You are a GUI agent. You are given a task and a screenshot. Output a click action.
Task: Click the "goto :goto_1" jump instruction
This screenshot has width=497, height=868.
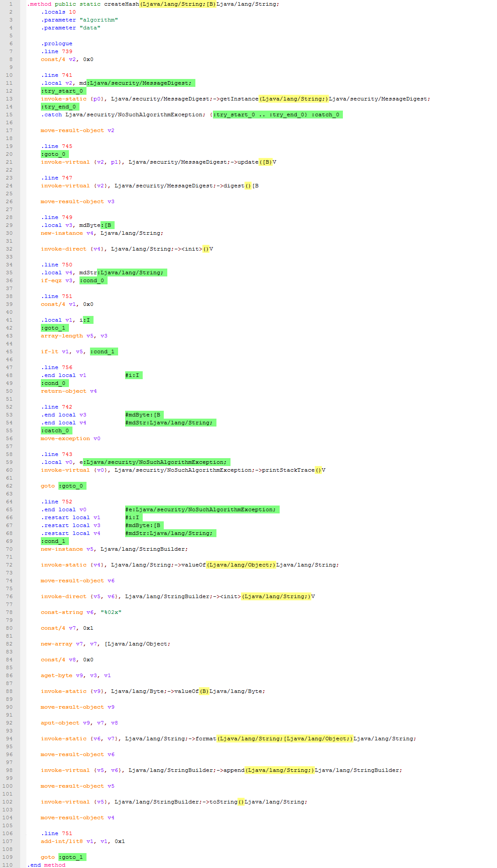(63, 857)
